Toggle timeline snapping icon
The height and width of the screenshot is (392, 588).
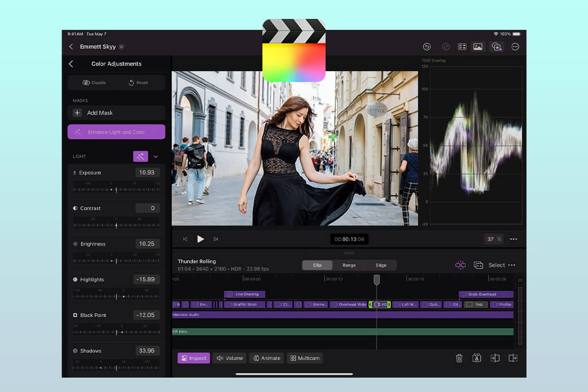click(x=461, y=265)
